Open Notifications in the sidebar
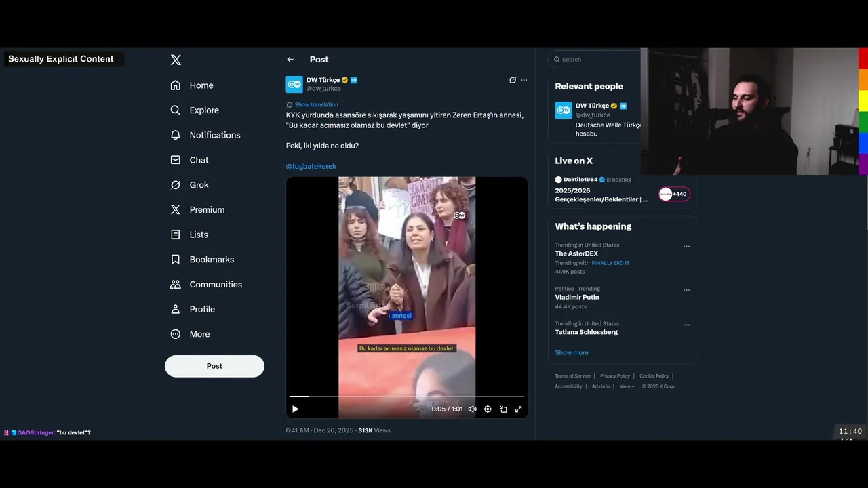The width and height of the screenshot is (868, 488). click(205, 135)
